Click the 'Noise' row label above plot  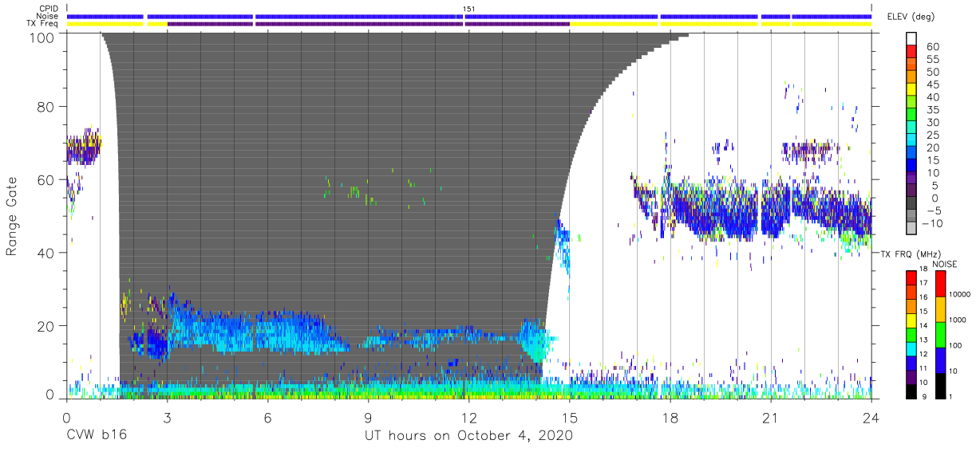coord(47,16)
